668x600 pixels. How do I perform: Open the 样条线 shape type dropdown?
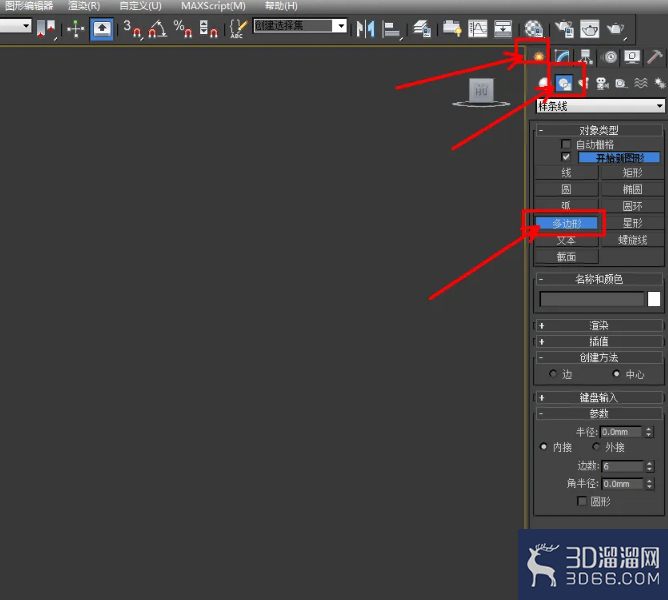[x=600, y=106]
